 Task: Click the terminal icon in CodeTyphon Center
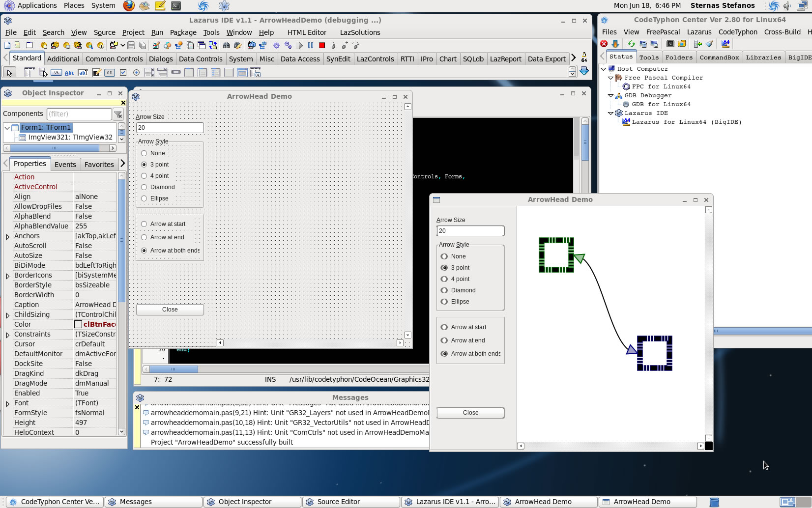click(x=670, y=44)
